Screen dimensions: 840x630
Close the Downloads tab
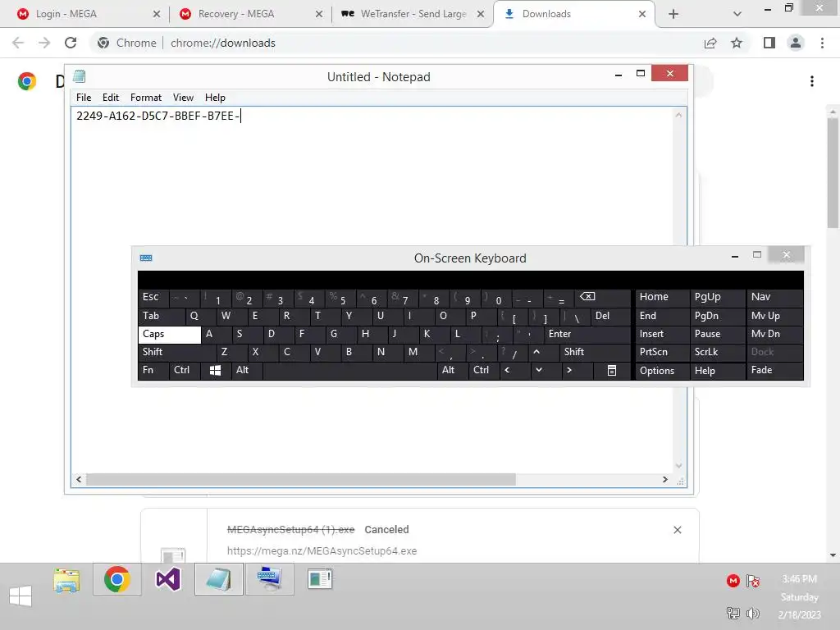coord(642,14)
